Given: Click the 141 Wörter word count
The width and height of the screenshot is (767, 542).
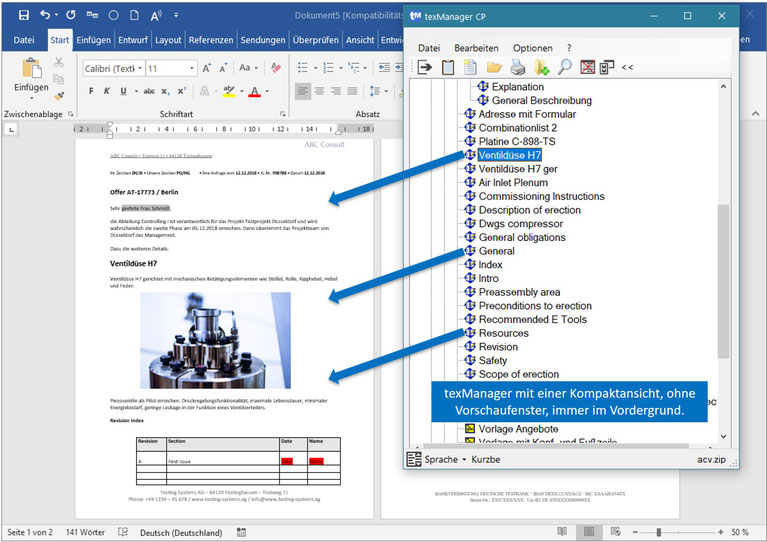Looking at the screenshot, I should (85, 532).
